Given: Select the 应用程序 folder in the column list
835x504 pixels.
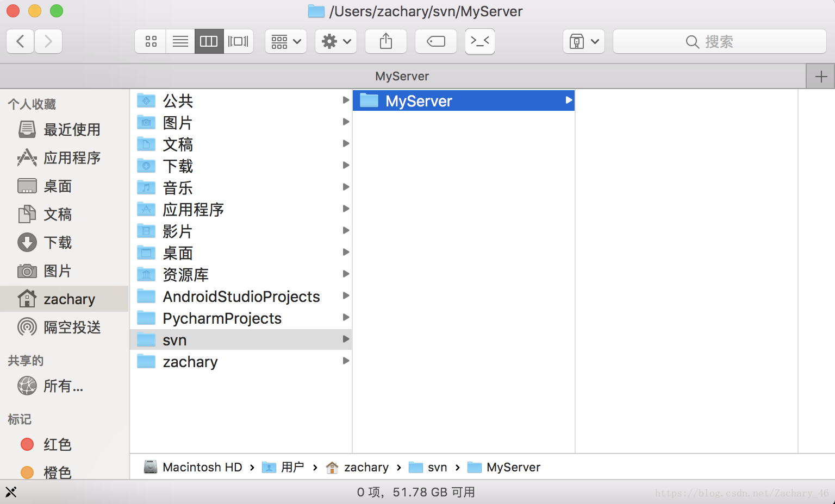Looking at the screenshot, I should click(x=241, y=209).
